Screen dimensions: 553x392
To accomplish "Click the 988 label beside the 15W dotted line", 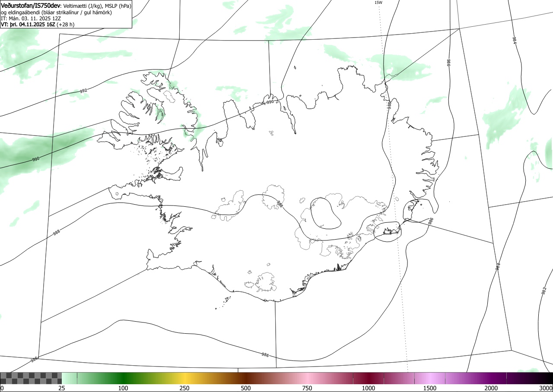I will tap(389, 104).
